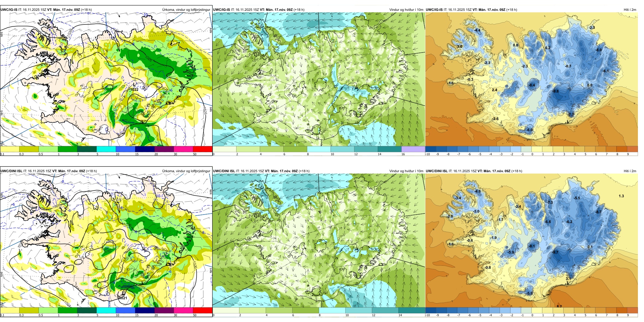Click the -9.7 temperature value on DINI map
This screenshot has width=644, height=322.
tap(555, 253)
